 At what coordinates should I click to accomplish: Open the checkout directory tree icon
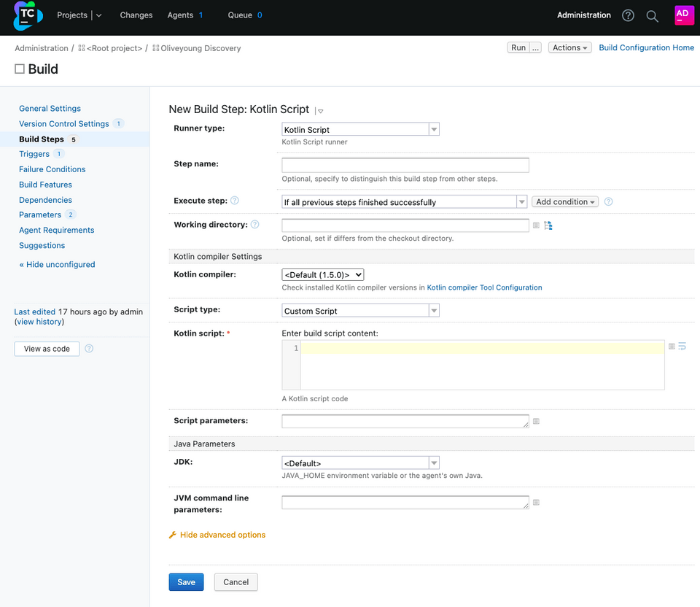(548, 225)
